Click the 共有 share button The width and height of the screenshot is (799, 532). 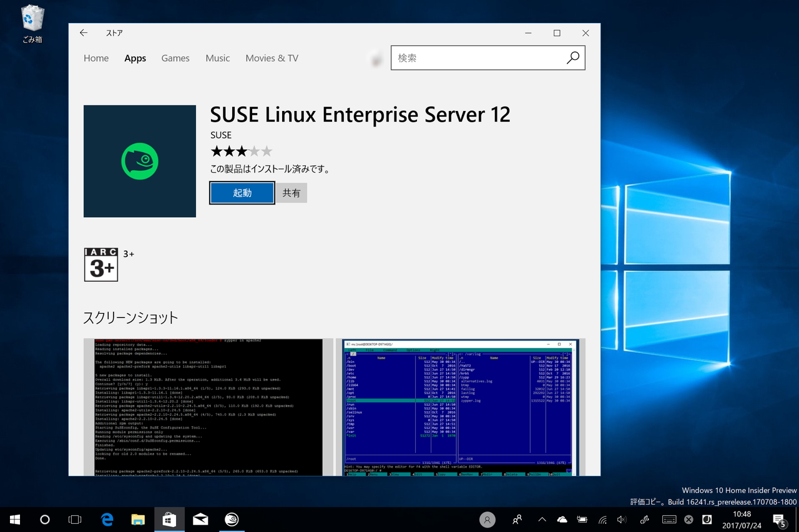pos(291,193)
